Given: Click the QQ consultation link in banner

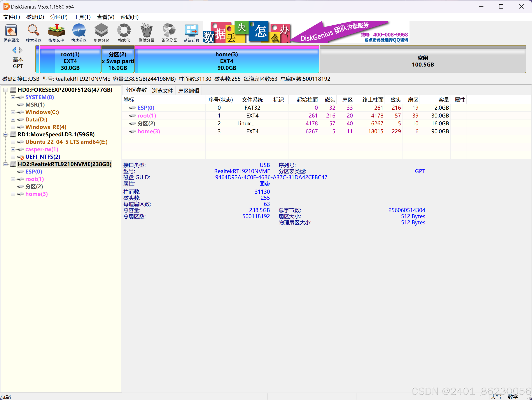Looking at the screenshot, I should 386,40.
